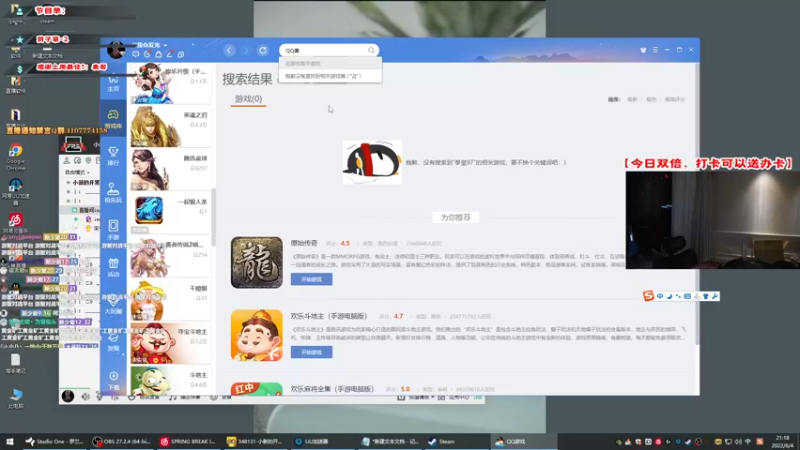Choose the first search suggestion in dropdown
The height and width of the screenshot is (450, 800).
330,64
